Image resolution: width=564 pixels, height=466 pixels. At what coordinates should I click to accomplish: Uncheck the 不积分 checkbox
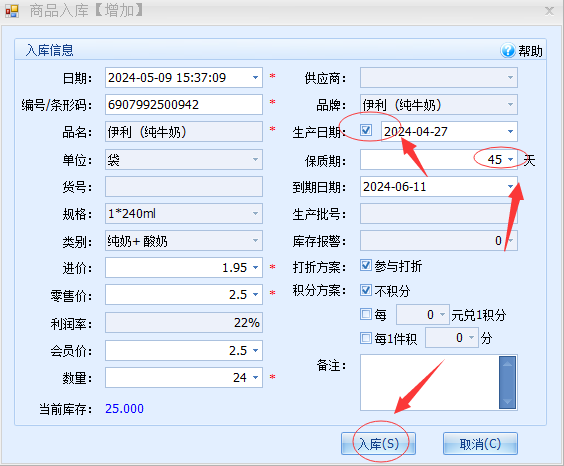coord(366,290)
